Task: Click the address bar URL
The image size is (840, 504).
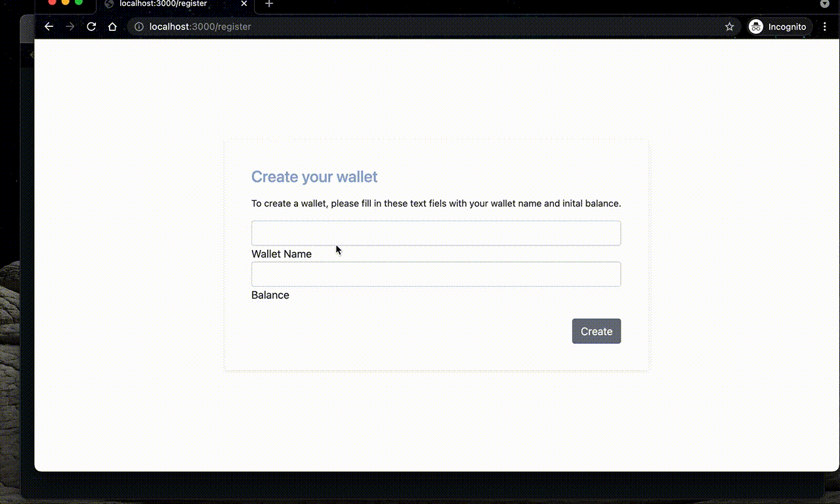Action: (200, 27)
